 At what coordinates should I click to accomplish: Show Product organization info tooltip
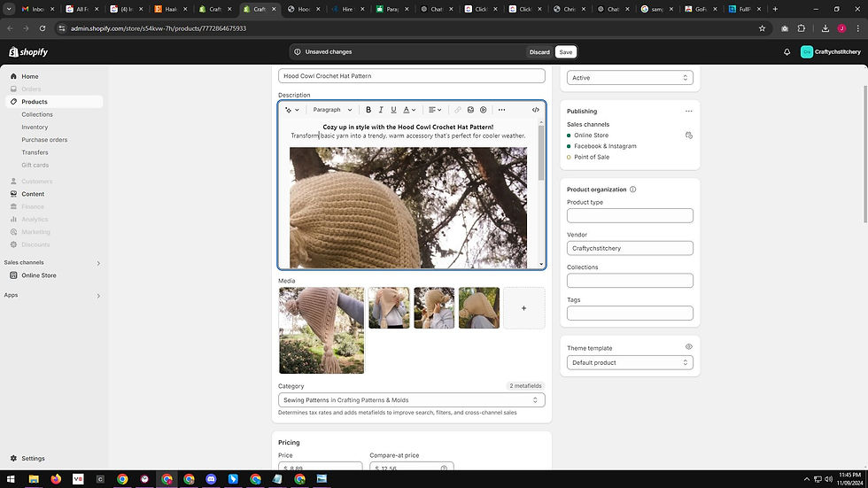click(x=632, y=190)
